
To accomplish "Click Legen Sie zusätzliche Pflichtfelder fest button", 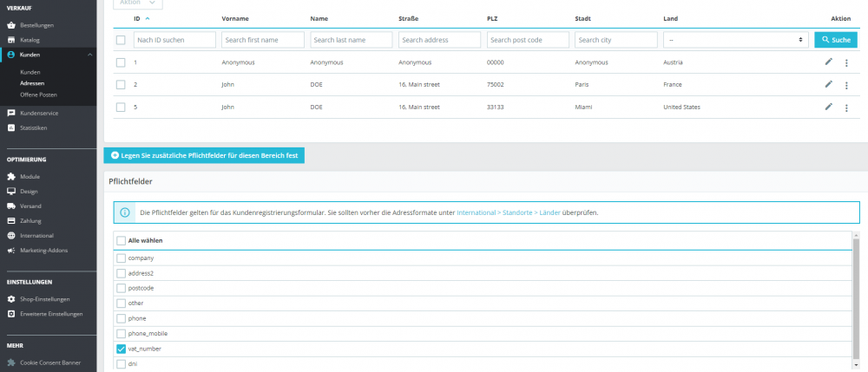I will point(204,156).
